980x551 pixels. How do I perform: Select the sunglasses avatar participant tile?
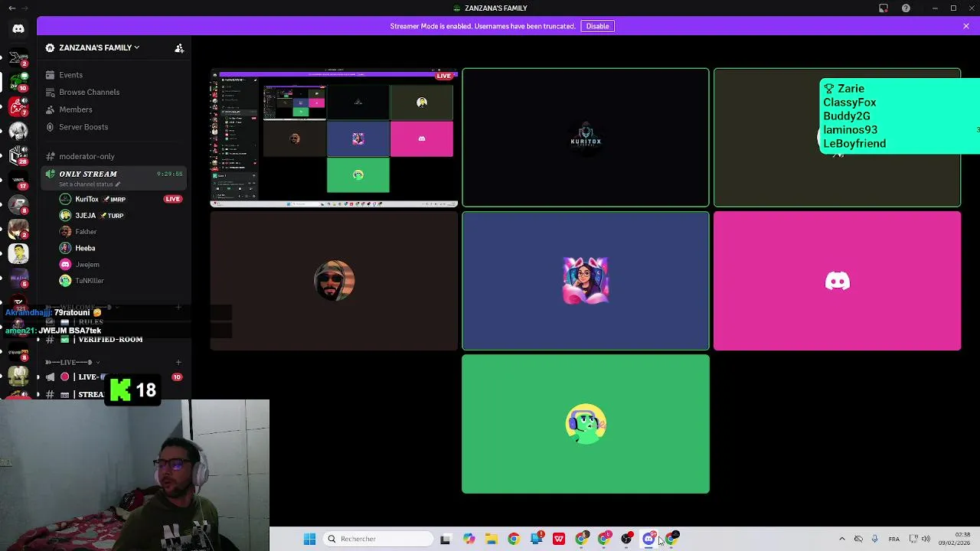click(334, 281)
